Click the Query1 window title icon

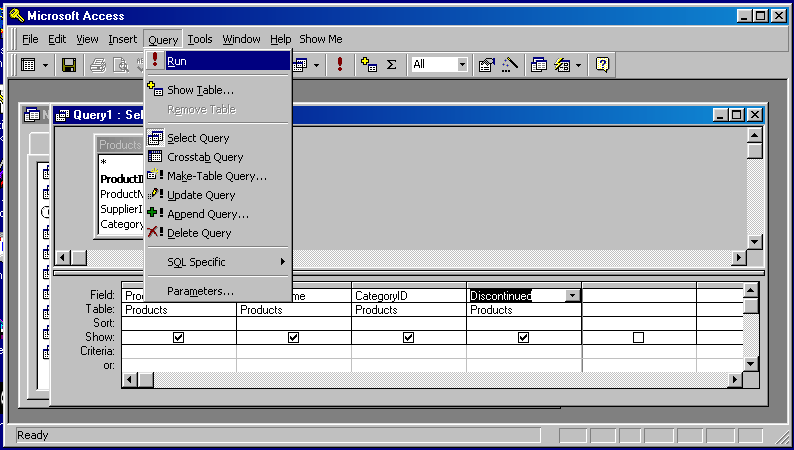(x=62, y=115)
